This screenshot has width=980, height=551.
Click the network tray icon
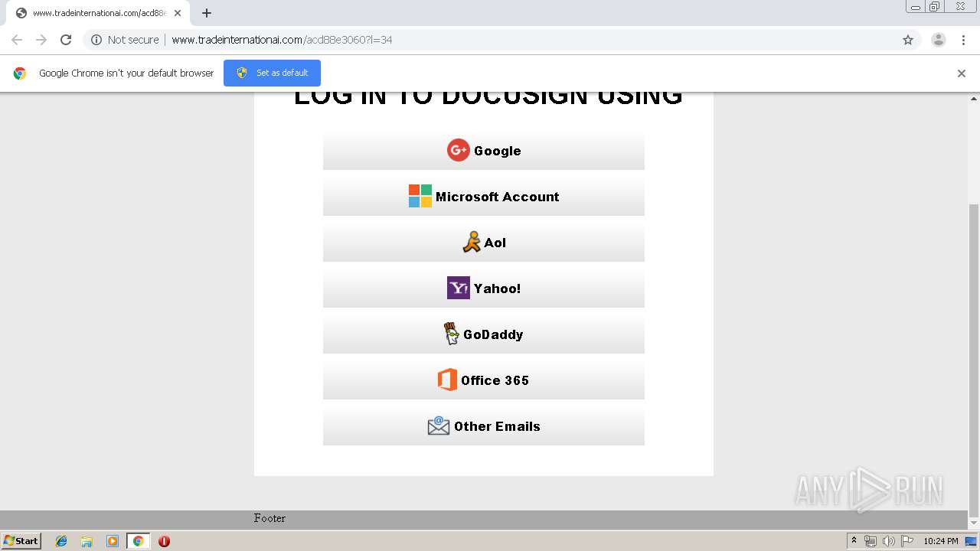870,541
